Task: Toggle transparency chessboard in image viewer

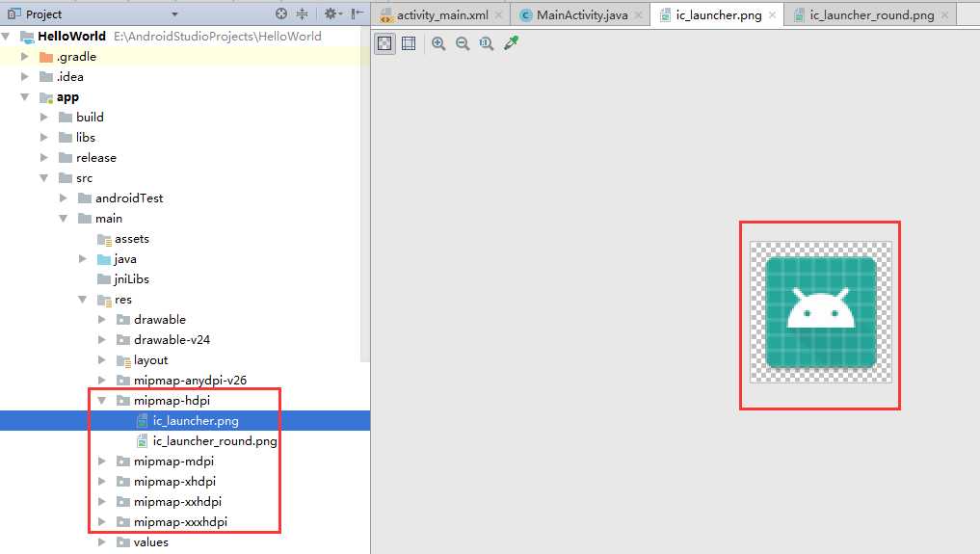Action: point(384,43)
